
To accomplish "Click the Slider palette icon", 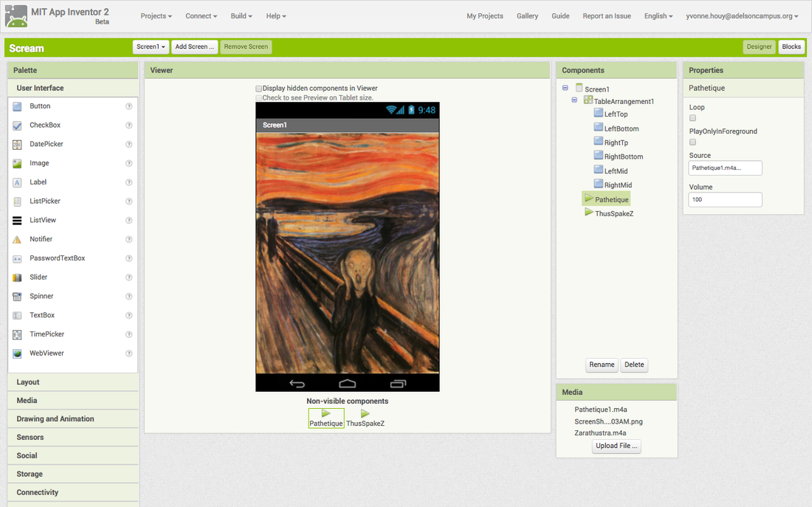I will point(17,277).
